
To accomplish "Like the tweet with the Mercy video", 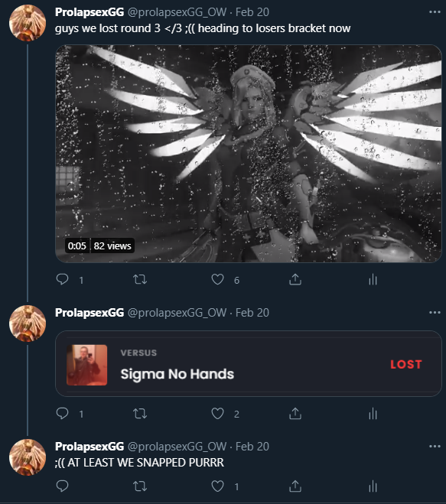I will 218,279.
